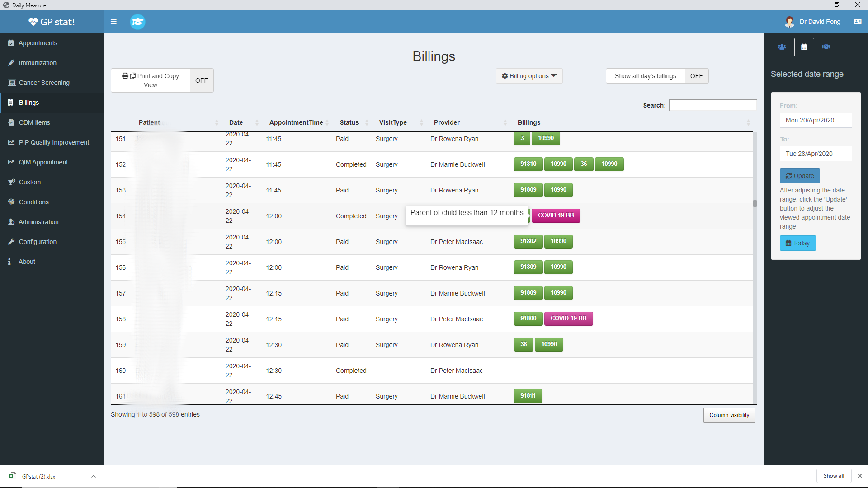
Task: Click the Update date range button
Action: tap(799, 176)
